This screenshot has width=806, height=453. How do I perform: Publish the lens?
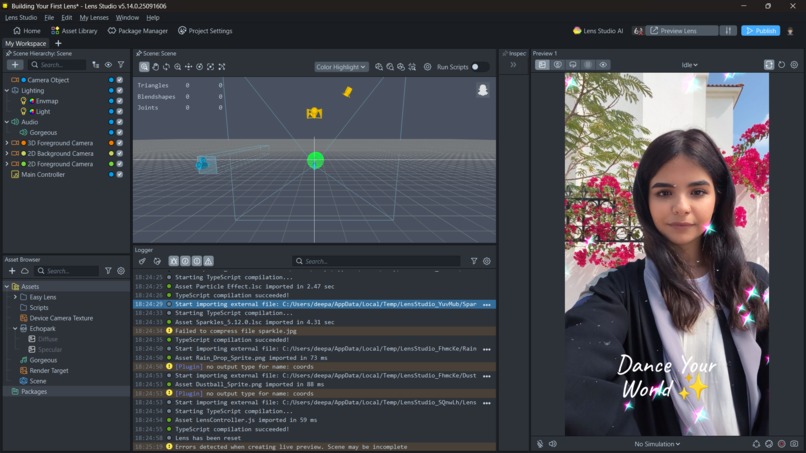pos(761,31)
